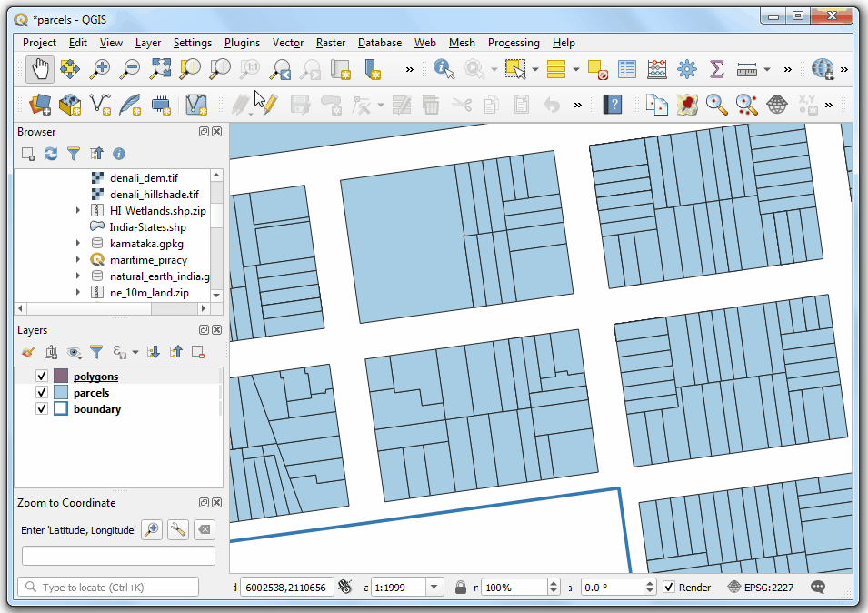
Task: Hide the parcels layer
Action: tap(42, 392)
